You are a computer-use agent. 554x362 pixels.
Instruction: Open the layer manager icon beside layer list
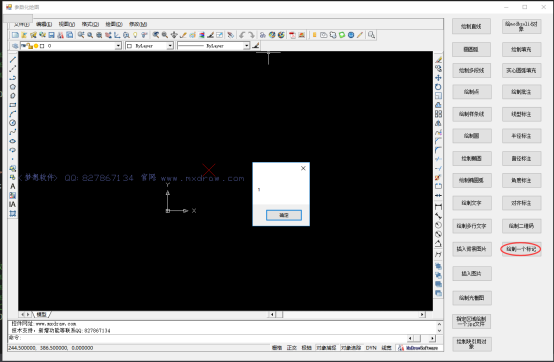(15, 46)
